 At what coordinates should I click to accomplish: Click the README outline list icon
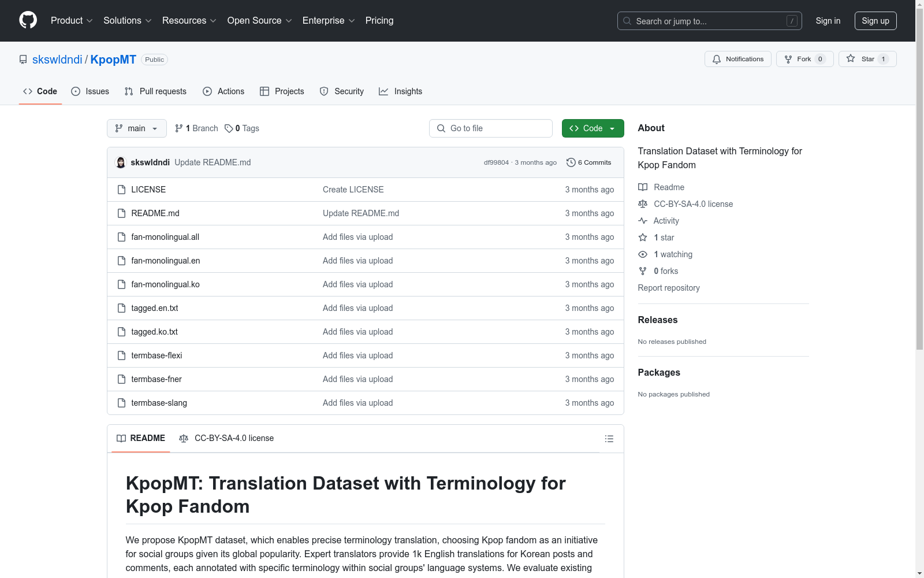(x=609, y=439)
